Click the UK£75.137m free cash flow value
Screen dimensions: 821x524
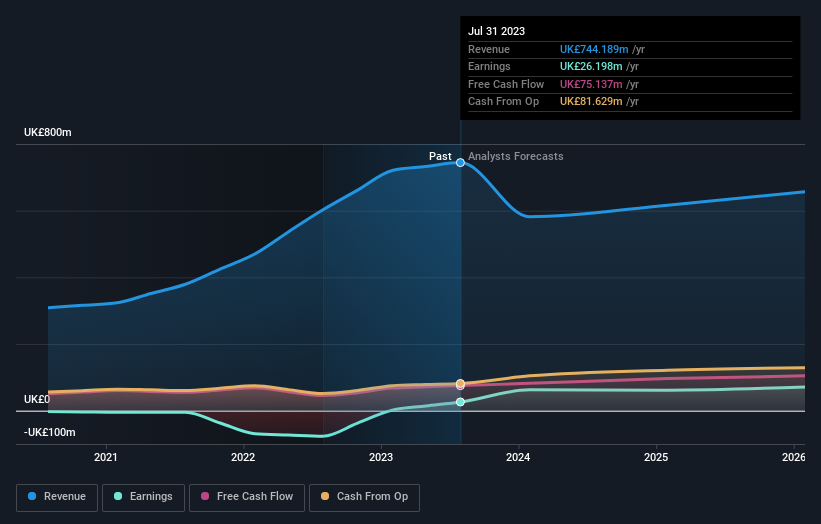tap(591, 84)
